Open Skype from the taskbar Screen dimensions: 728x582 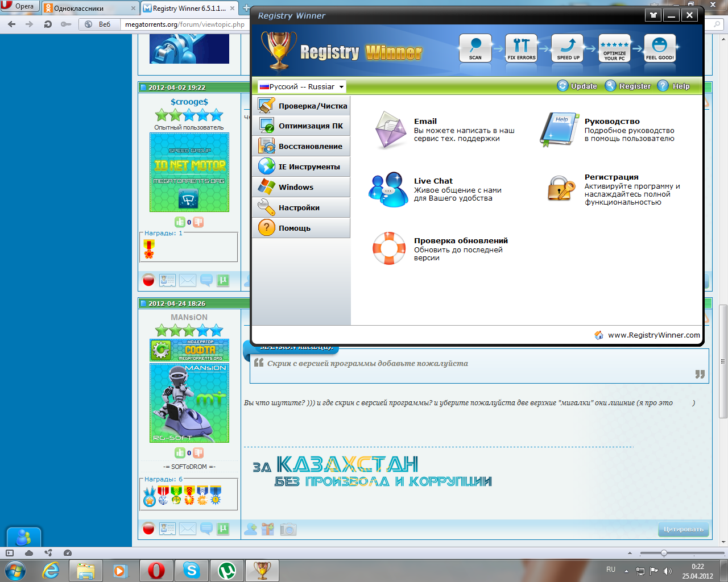pyautogui.click(x=192, y=570)
